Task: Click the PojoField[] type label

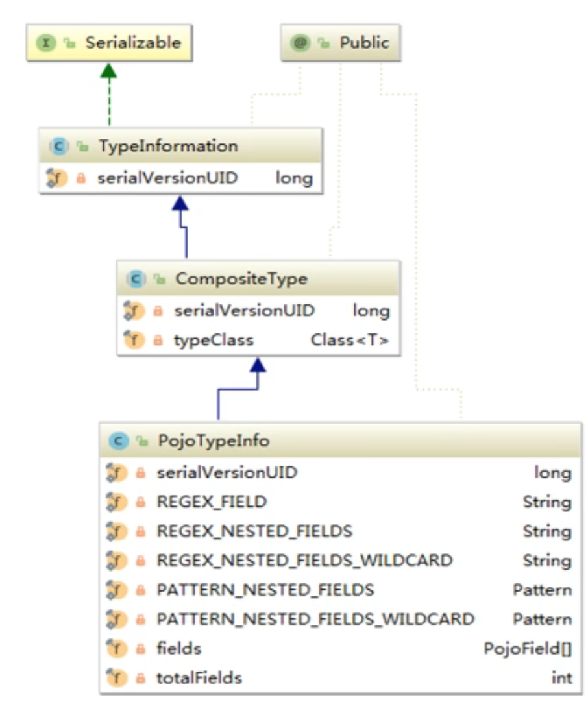Action: (x=528, y=649)
